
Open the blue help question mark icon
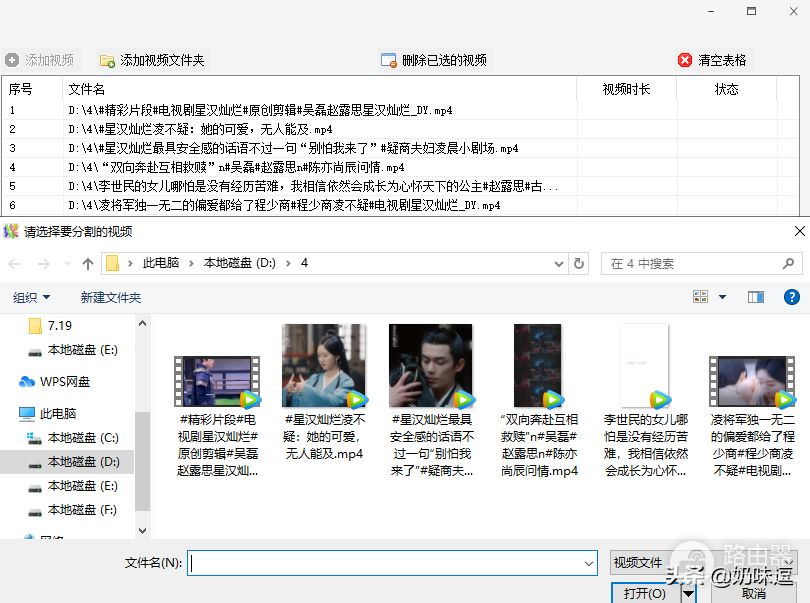click(x=791, y=297)
